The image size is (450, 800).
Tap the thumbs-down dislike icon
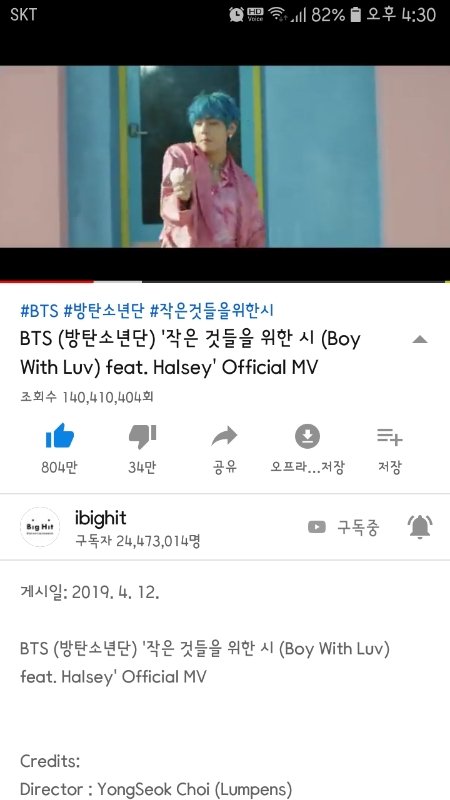click(x=142, y=437)
